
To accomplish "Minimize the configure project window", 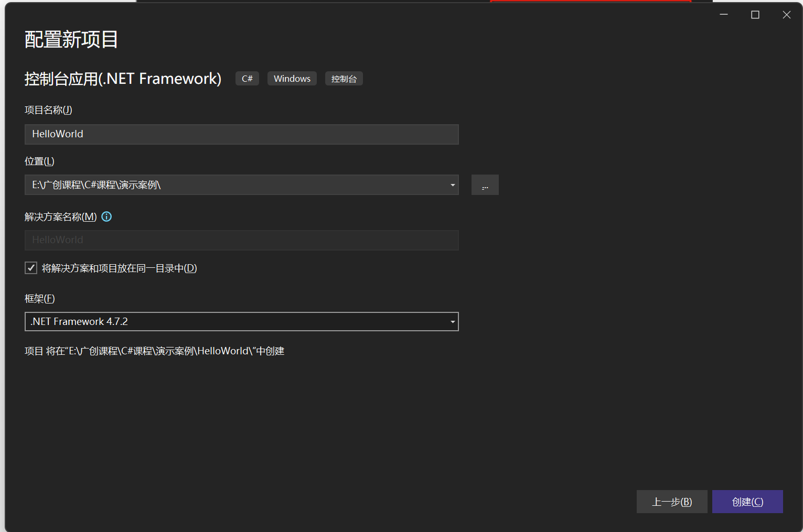I will pos(724,15).
